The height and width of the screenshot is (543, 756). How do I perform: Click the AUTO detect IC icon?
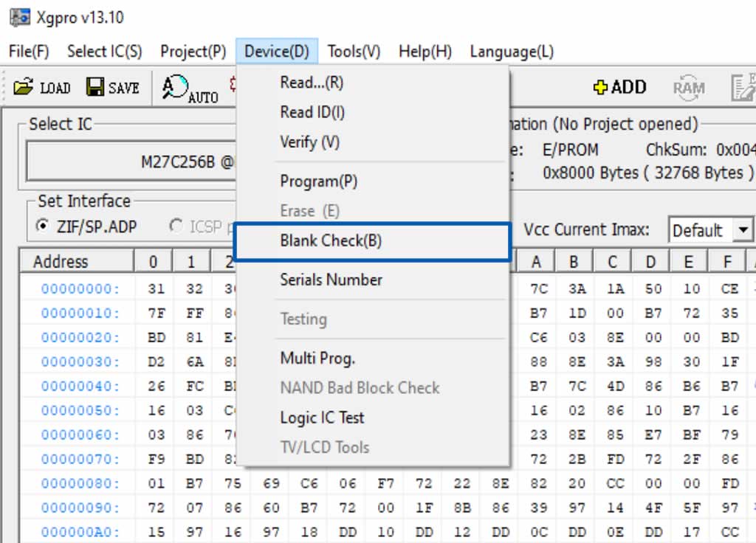point(174,87)
